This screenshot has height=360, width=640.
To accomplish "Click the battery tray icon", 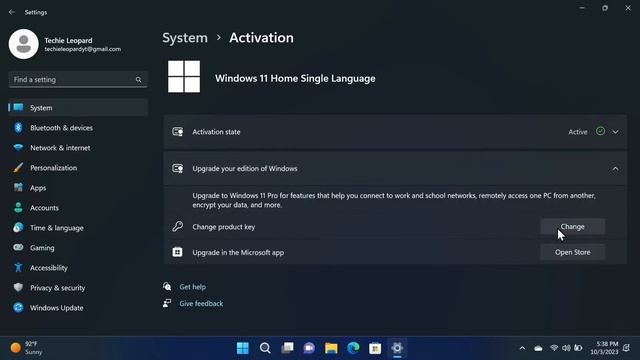I will pos(578,348).
